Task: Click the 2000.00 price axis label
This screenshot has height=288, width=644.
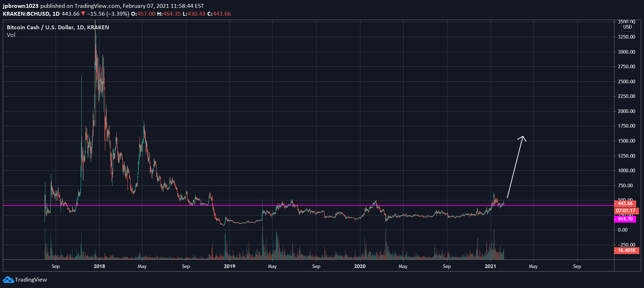Action: 627,111
